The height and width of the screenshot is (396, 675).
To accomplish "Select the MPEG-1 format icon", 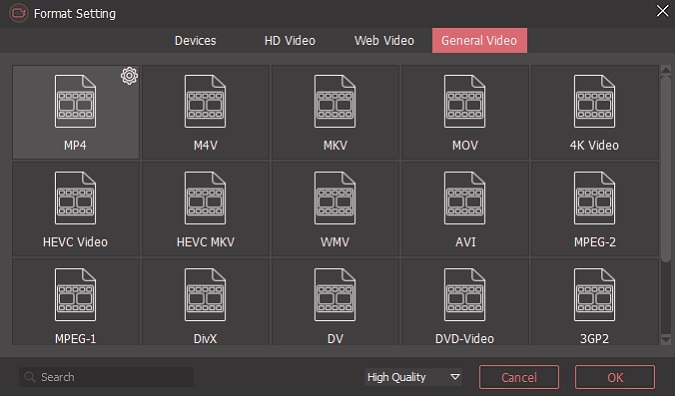I will 75,295.
